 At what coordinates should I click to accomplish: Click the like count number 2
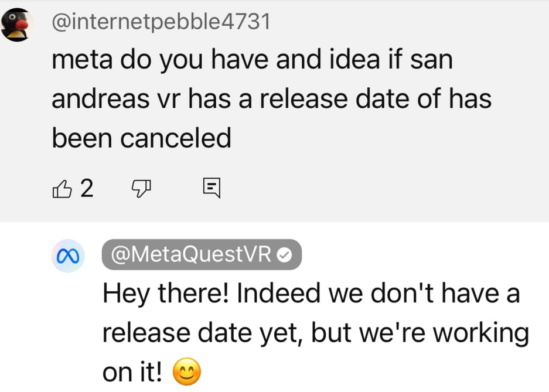(86, 188)
